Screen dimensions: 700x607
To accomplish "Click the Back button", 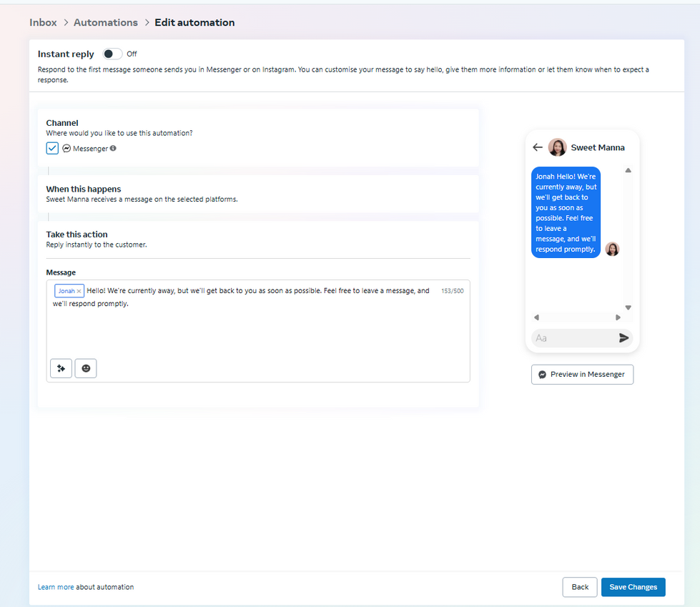I will [x=580, y=587].
